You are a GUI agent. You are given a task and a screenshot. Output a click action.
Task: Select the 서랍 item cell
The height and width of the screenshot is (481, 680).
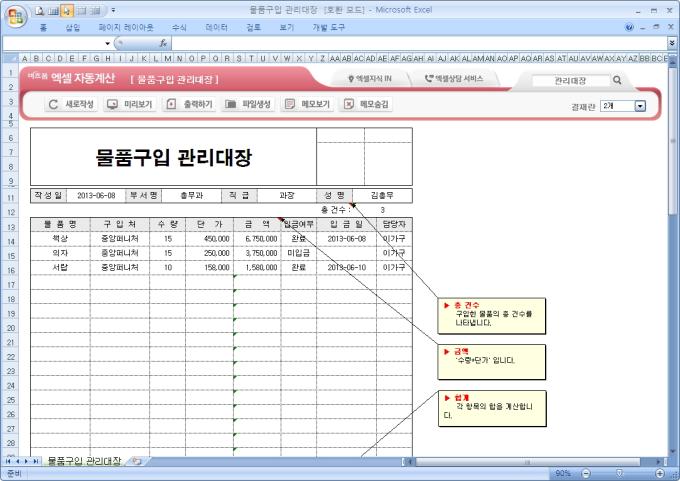60,268
